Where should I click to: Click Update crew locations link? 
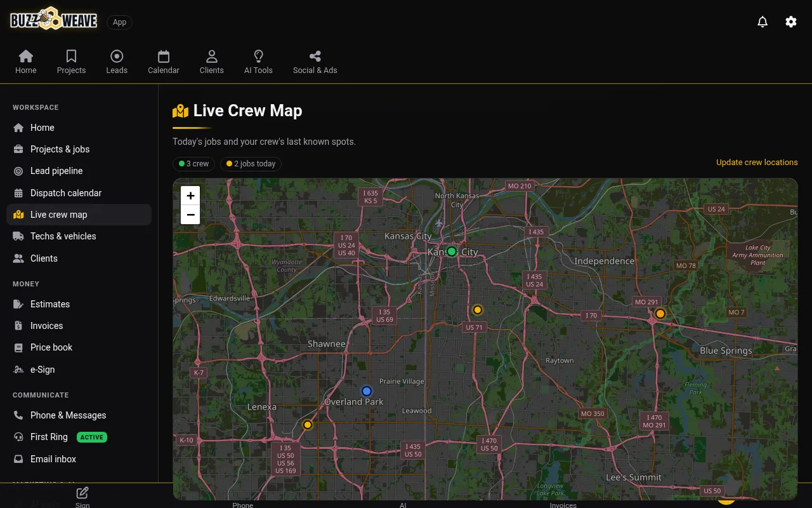(757, 163)
